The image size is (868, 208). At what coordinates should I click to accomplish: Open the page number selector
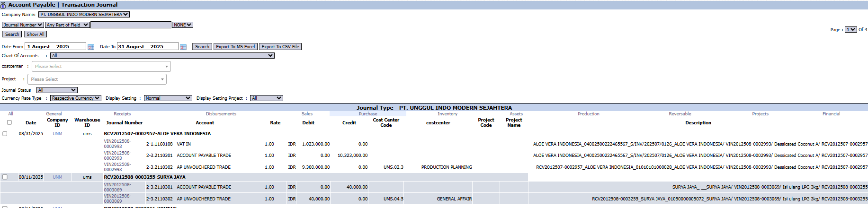click(850, 30)
